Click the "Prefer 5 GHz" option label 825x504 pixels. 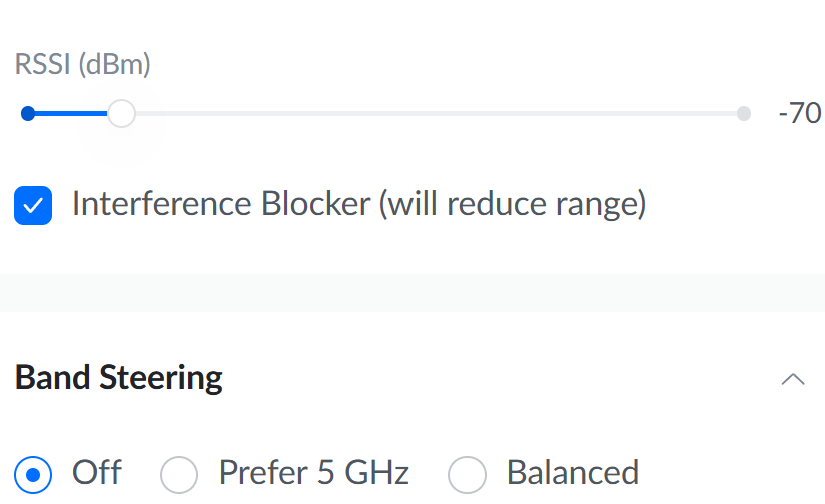[313, 472]
